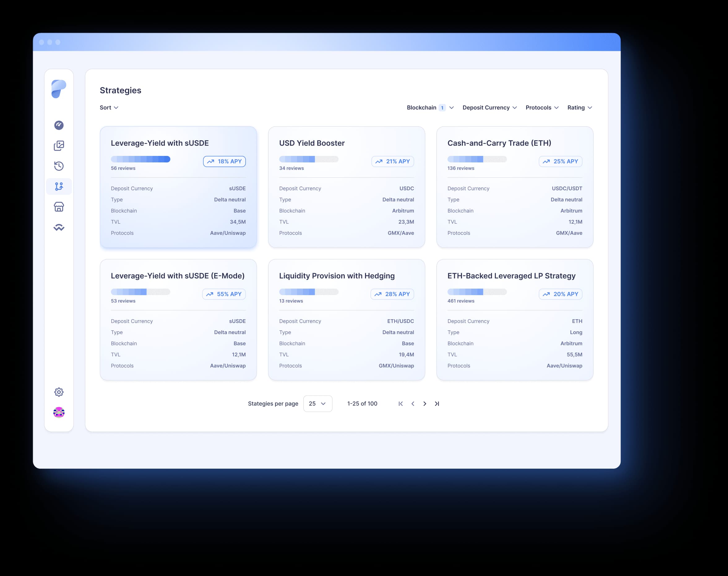Screen dimensions: 728x576
Task: Open the gallery/images section from sidebar
Action: (59, 146)
